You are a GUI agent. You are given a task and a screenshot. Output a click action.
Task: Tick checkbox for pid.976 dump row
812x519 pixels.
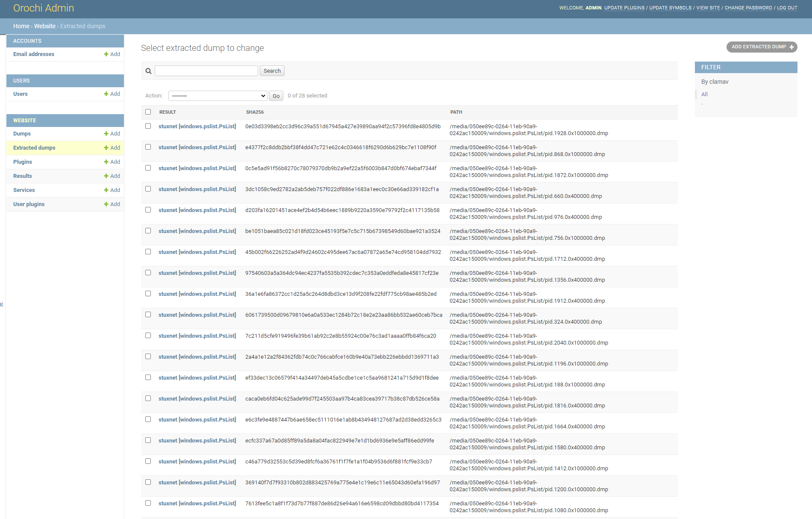click(x=148, y=210)
